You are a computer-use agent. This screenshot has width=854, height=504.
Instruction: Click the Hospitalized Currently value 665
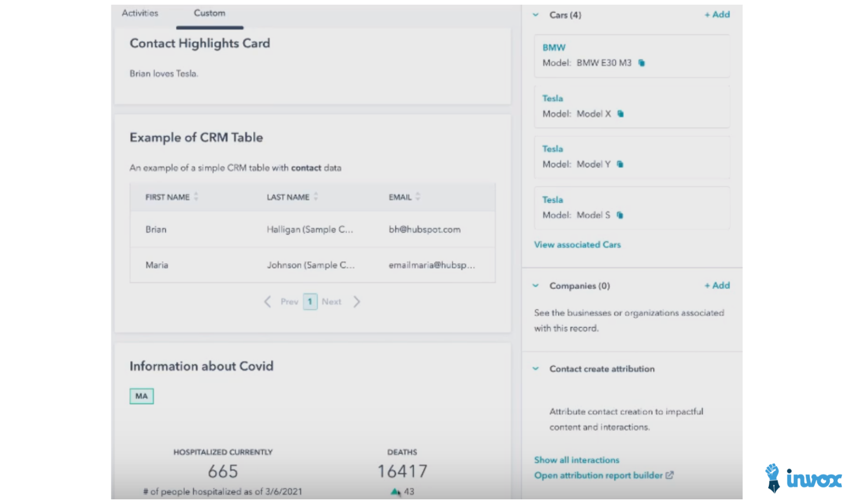(223, 471)
